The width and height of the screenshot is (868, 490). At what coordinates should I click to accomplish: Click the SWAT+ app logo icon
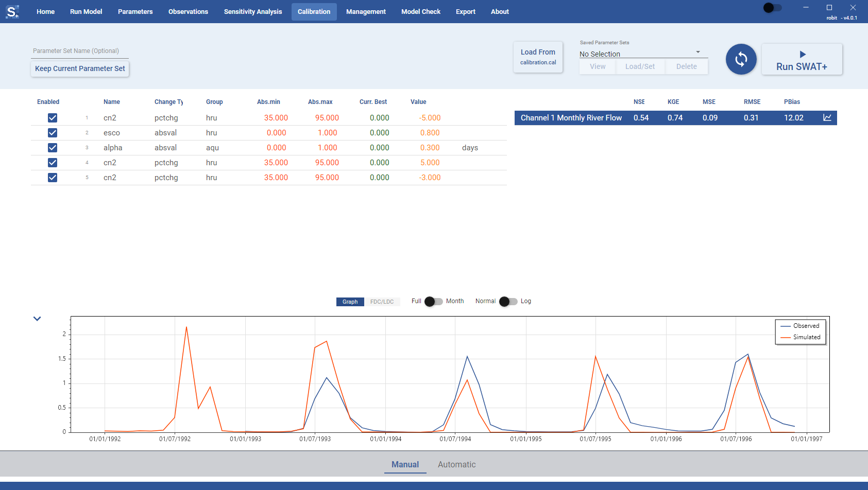click(12, 11)
